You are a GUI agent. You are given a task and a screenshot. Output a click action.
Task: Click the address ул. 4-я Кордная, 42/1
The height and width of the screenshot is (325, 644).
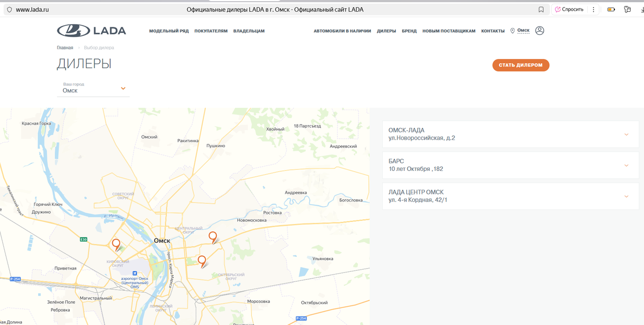click(x=418, y=200)
